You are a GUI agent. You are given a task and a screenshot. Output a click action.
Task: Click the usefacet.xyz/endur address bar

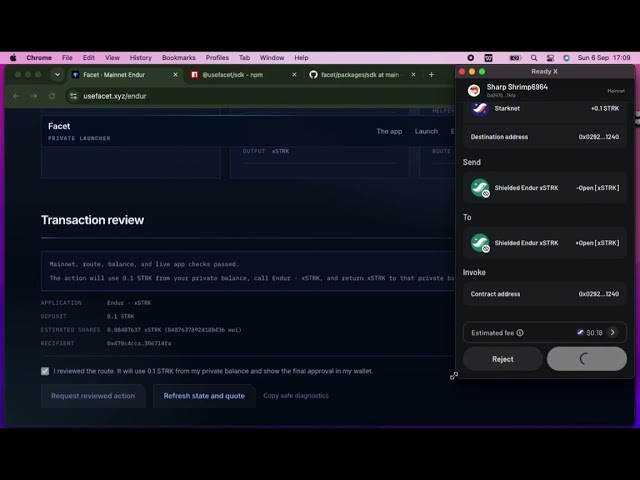261,96
